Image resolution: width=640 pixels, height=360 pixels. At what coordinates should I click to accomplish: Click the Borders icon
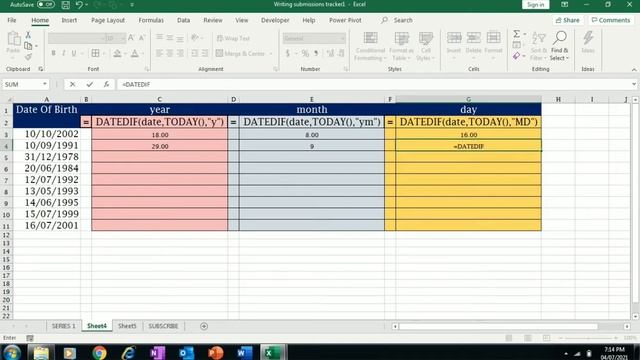coord(95,53)
